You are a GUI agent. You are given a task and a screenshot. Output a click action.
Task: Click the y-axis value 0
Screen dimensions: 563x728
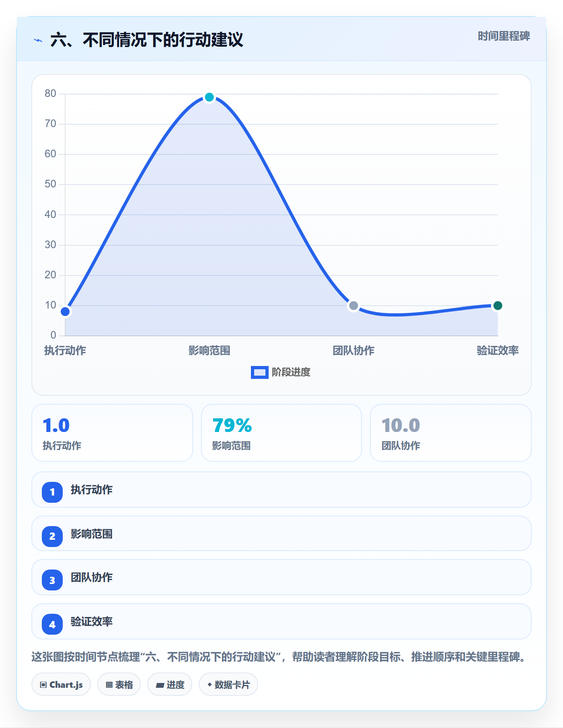[53, 335]
